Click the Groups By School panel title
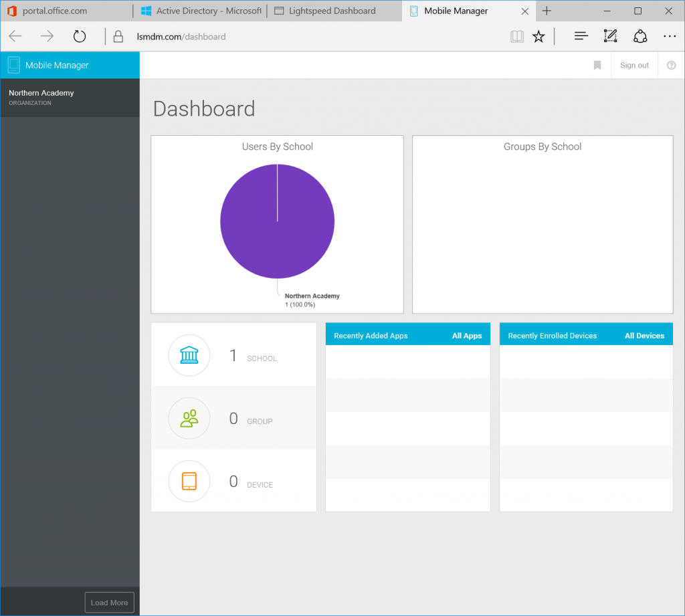The width and height of the screenshot is (685, 616). [x=543, y=146]
